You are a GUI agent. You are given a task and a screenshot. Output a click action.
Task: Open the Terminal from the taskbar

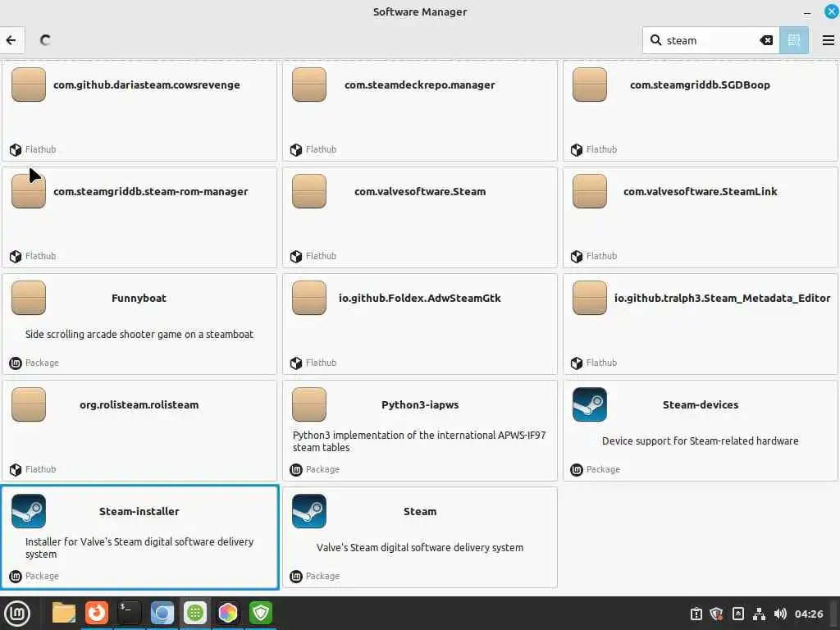tap(129, 613)
